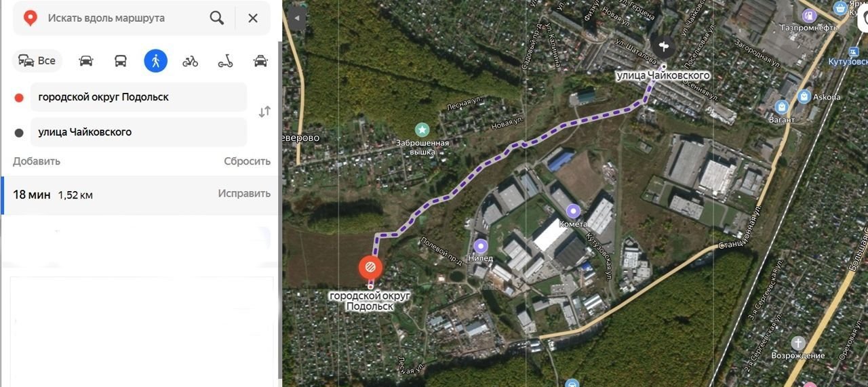
Task: Choose the 'Все' all-transport option
Action: point(37,61)
